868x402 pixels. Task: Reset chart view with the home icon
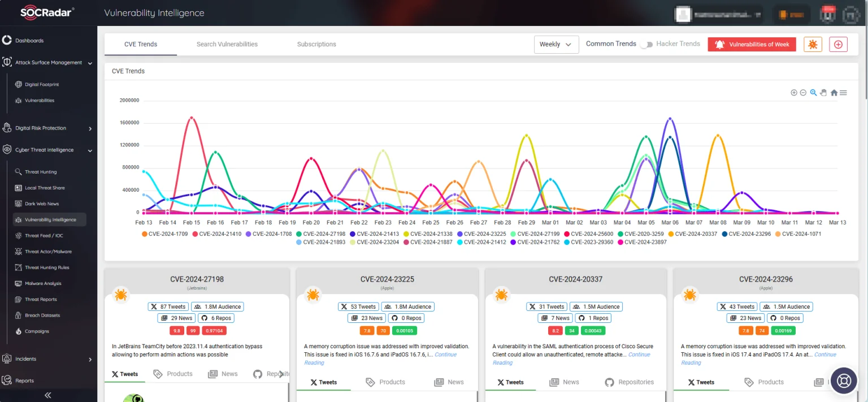(x=834, y=92)
